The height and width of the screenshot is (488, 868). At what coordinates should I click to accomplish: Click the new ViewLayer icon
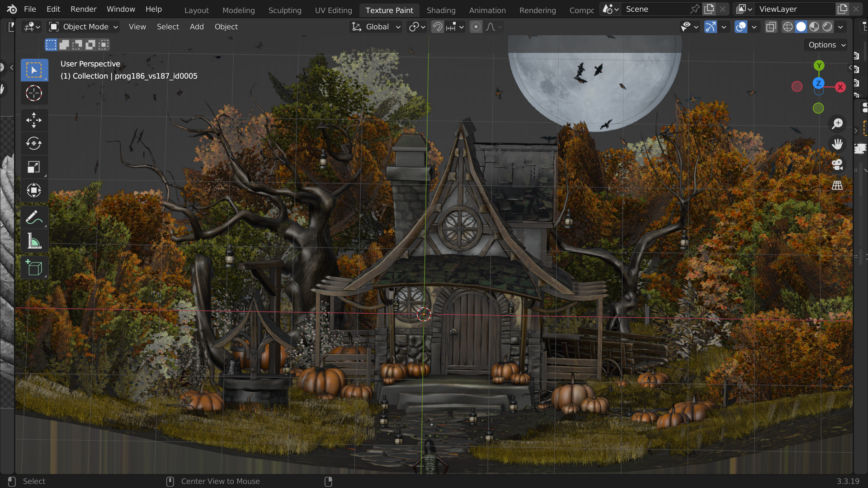tap(843, 9)
